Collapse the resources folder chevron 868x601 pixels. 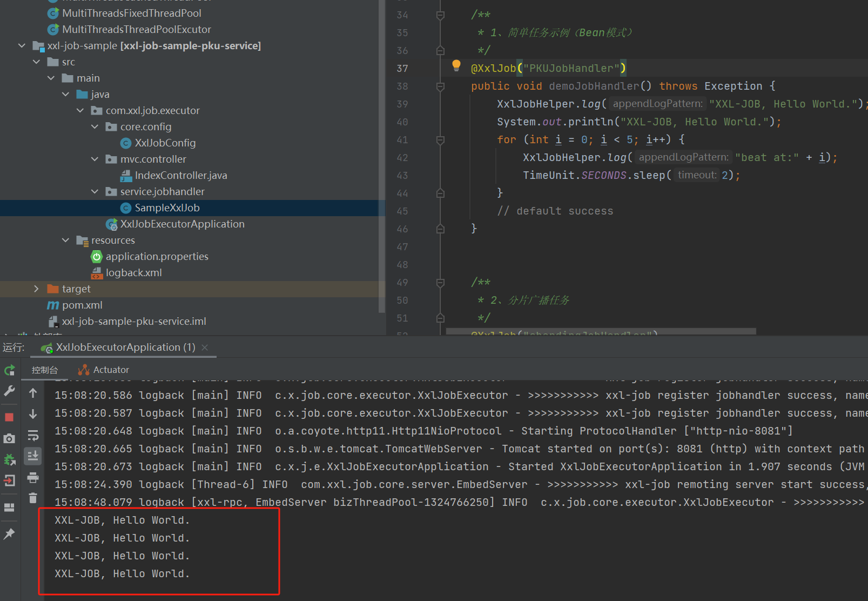[65, 240]
